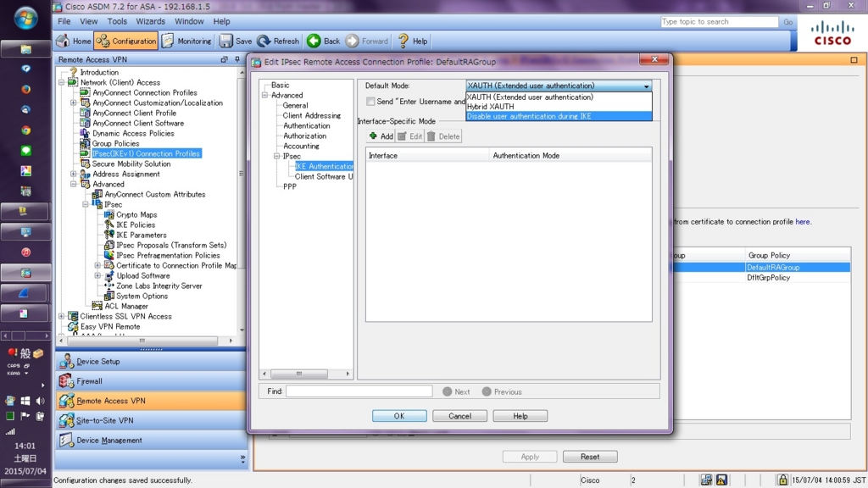Open the File menu
The image size is (868, 488).
[64, 21]
